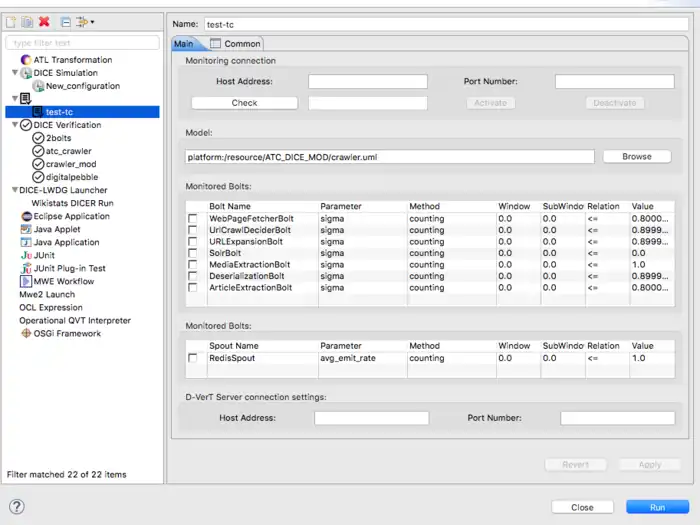Viewport: 700px width, 525px height.
Task: Click the duplicate launch configuration icon
Action: pos(27,21)
